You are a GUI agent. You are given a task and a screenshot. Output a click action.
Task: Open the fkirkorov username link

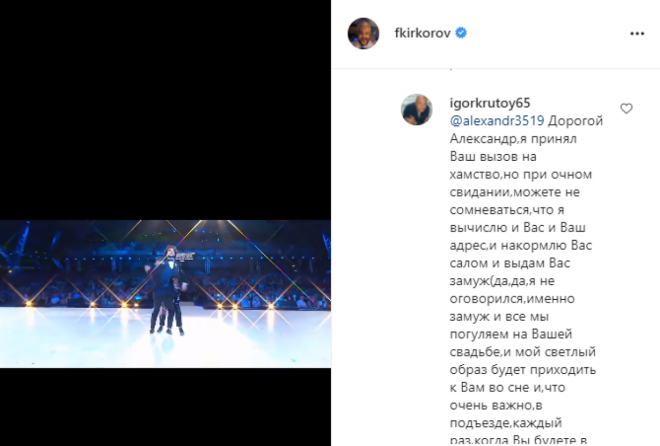pyautogui.click(x=423, y=33)
